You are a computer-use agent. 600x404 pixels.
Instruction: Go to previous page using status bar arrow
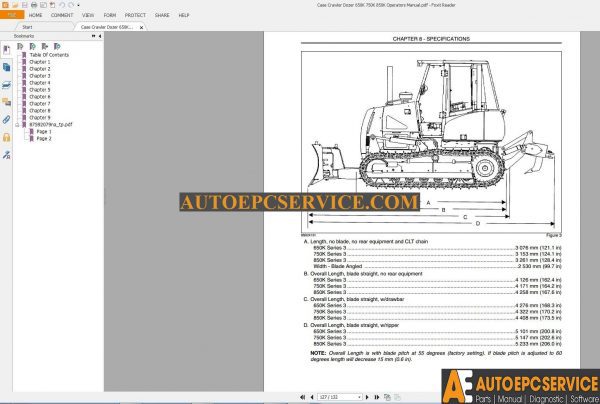(x=312, y=397)
